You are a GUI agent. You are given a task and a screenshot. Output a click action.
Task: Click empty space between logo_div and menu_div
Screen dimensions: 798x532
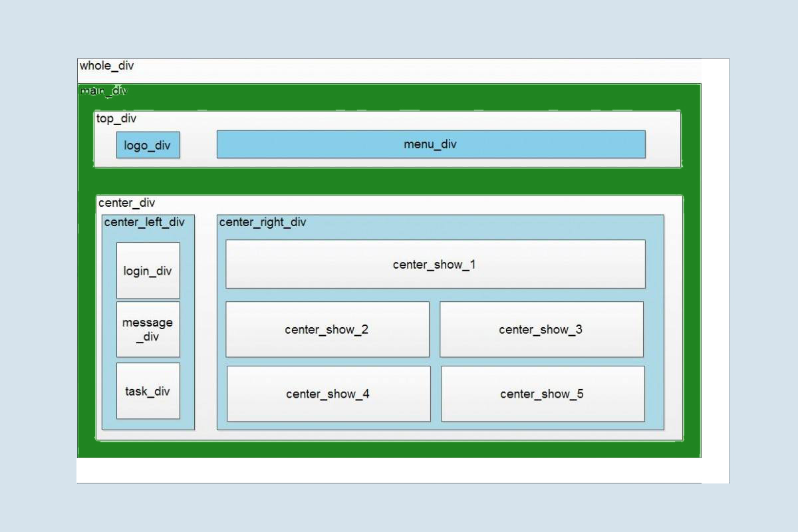[x=198, y=145]
